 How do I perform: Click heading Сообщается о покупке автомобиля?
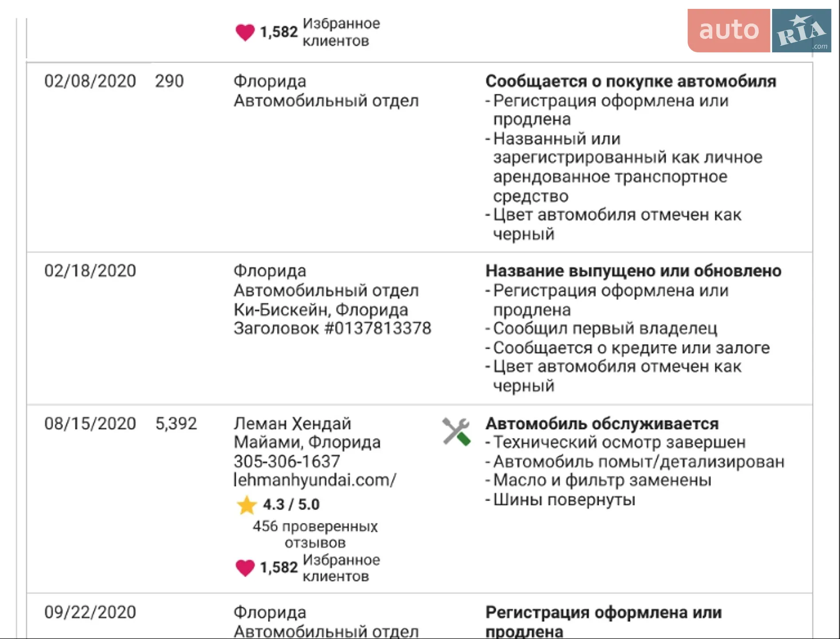click(x=631, y=81)
